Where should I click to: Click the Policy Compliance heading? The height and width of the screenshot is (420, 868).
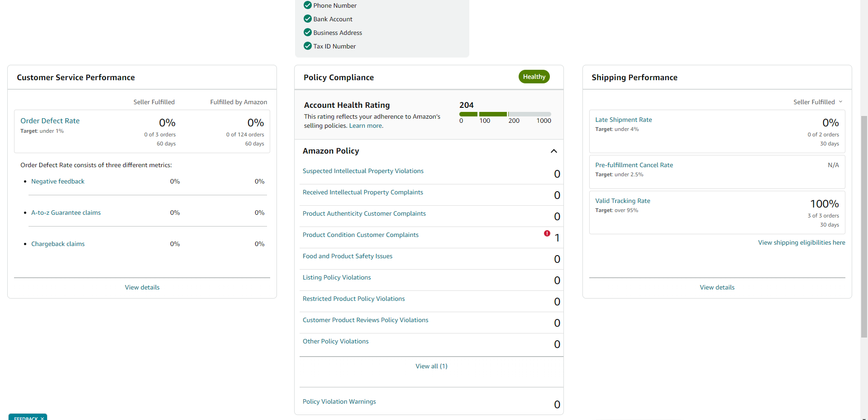pos(339,77)
